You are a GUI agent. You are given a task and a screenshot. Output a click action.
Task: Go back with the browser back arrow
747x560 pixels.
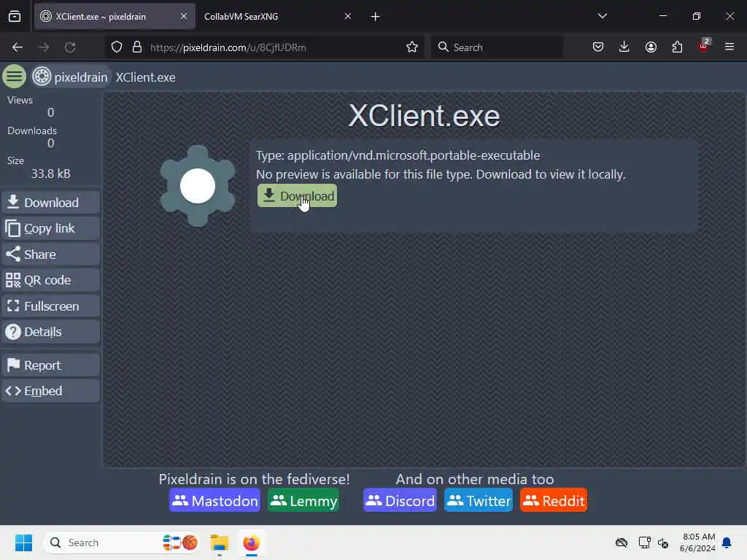[18, 47]
